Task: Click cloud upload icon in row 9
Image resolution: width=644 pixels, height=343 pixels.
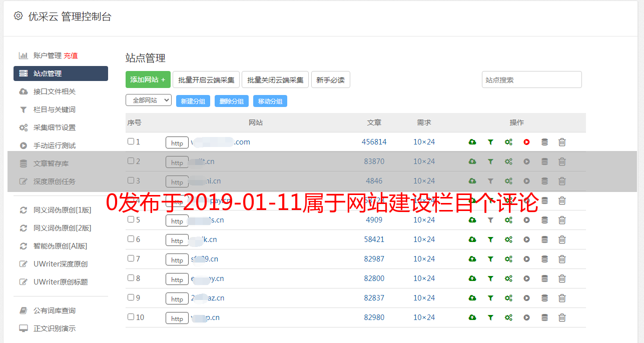Action: tap(472, 298)
